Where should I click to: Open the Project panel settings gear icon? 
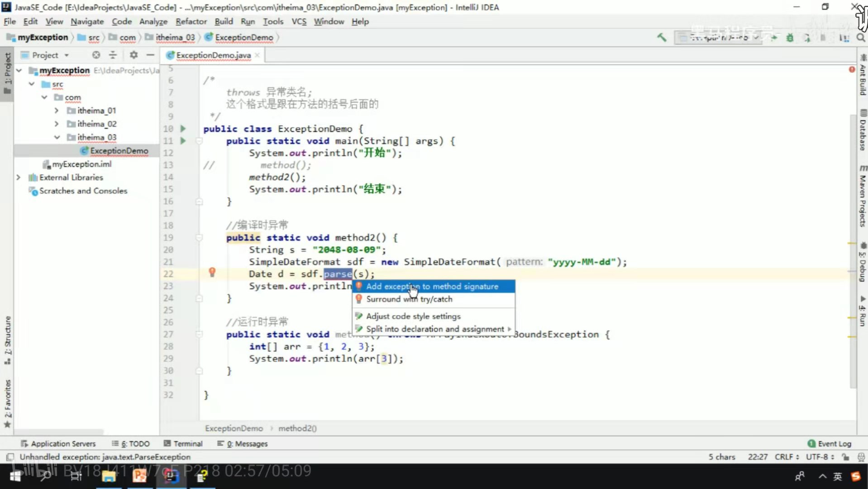click(x=134, y=55)
